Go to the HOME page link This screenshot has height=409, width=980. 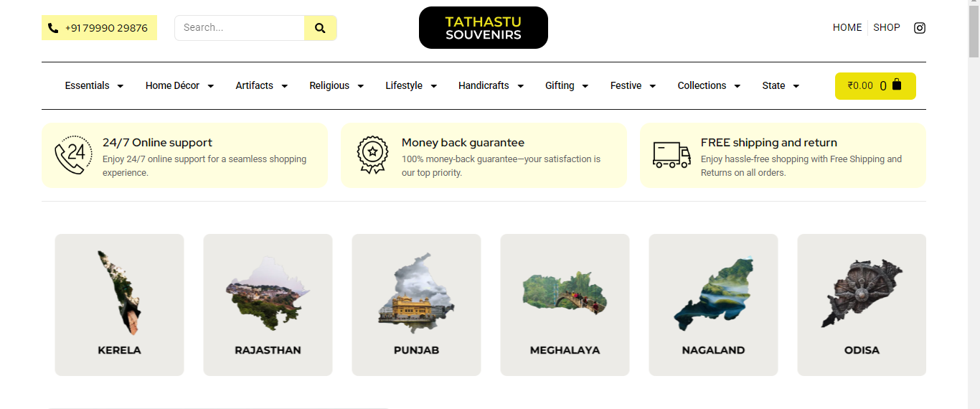click(847, 28)
